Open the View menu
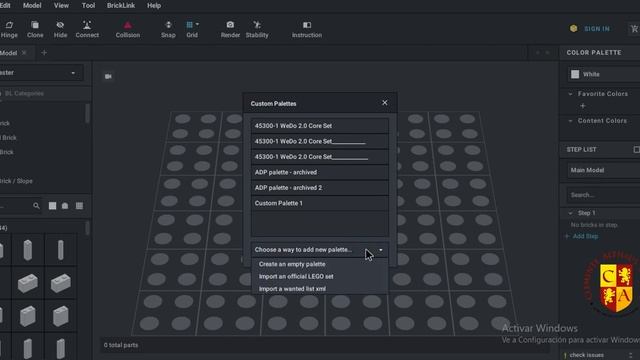 click(x=61, y=6)
